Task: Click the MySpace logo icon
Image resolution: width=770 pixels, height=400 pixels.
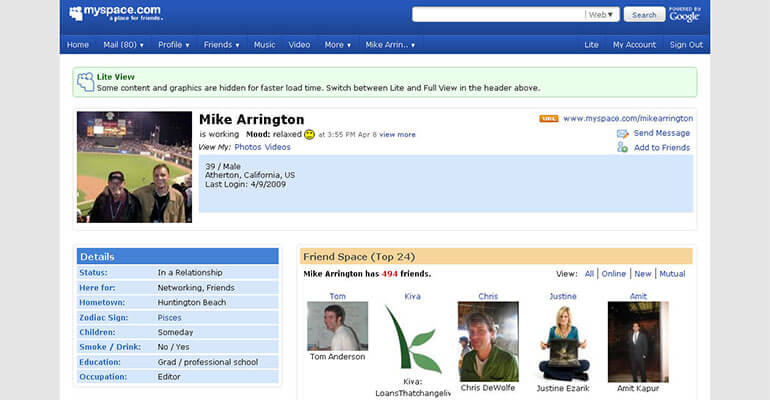Action: (x=77, y=14)
